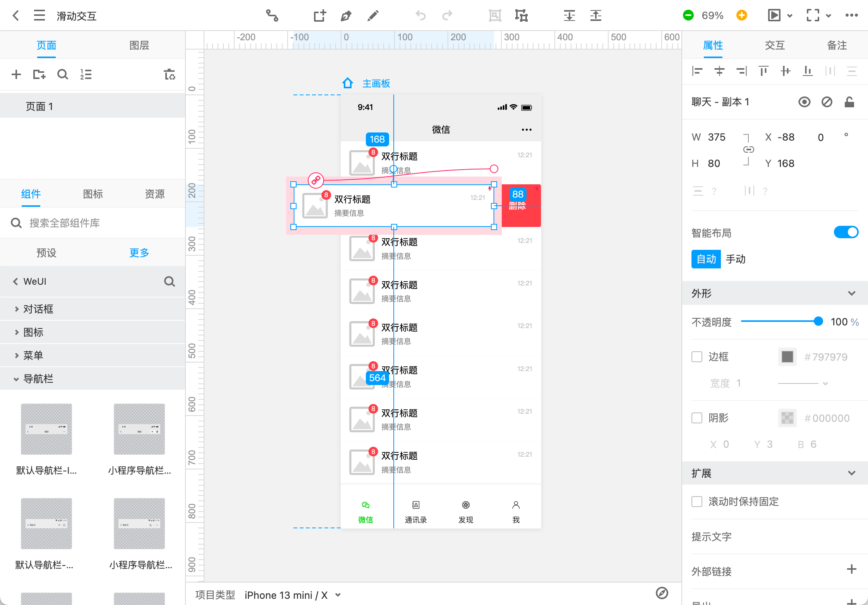Viewport: 868px width, 605px height.
Task: Click the vertical center align icon
Action: point(786,71)
